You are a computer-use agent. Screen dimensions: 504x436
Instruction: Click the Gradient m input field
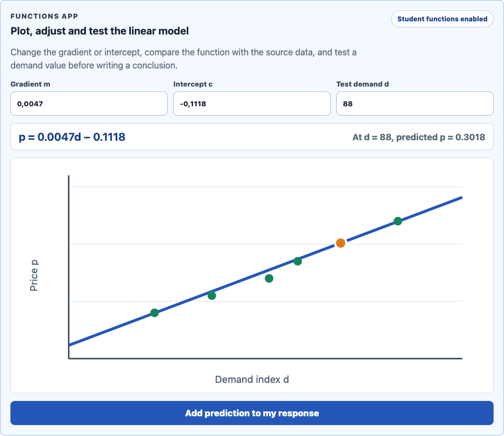[89, 104]
